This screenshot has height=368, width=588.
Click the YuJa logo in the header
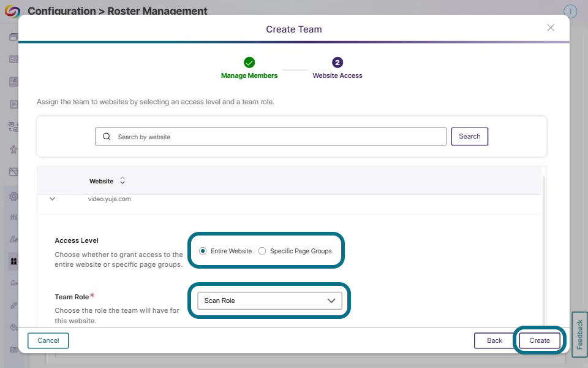point(12,11)
